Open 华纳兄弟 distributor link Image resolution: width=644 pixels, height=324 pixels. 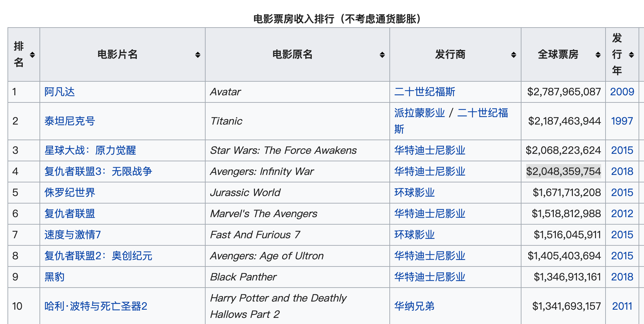(x=414, y=306)
